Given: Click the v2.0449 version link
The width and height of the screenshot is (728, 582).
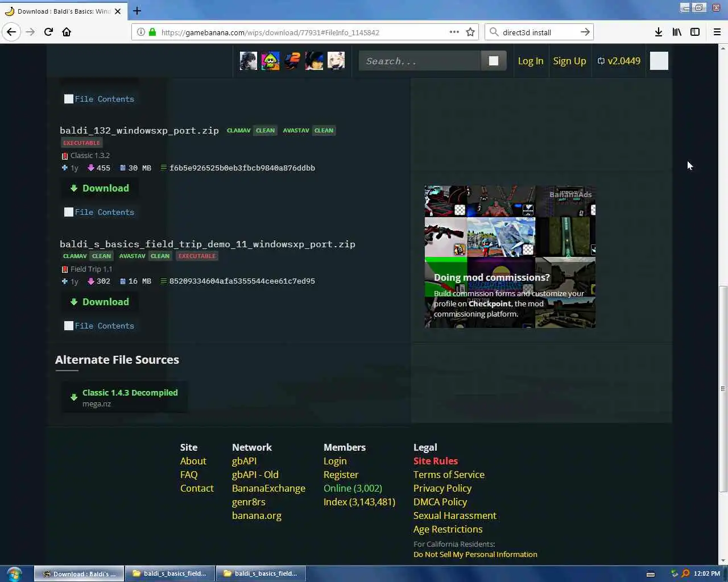Looking at the screenshot, I should pyautogui.click(x=619, y=61).
